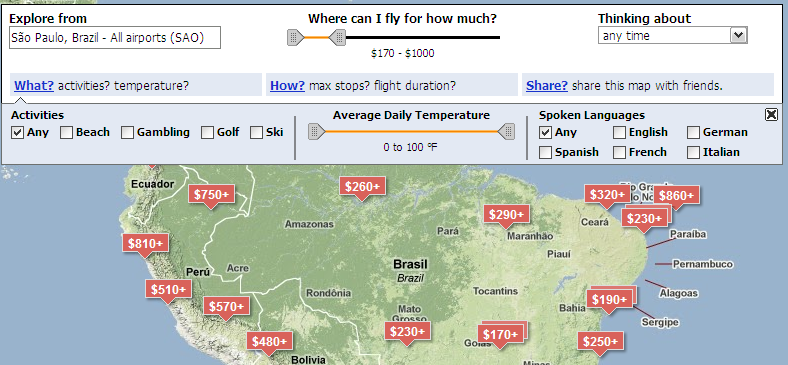Click the price slider's right handle
Image resolution: width=788 pixels, height=365 pixels.
338,37
